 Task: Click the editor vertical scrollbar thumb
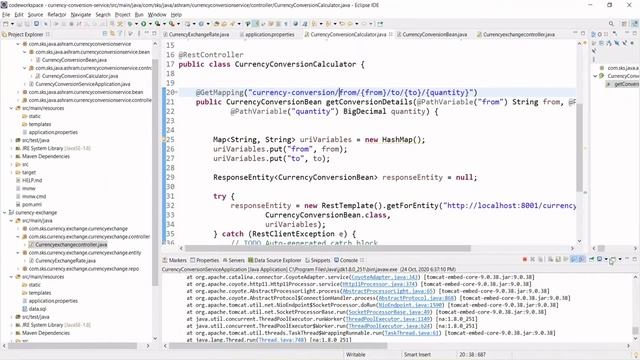click(x=580, y=147)
